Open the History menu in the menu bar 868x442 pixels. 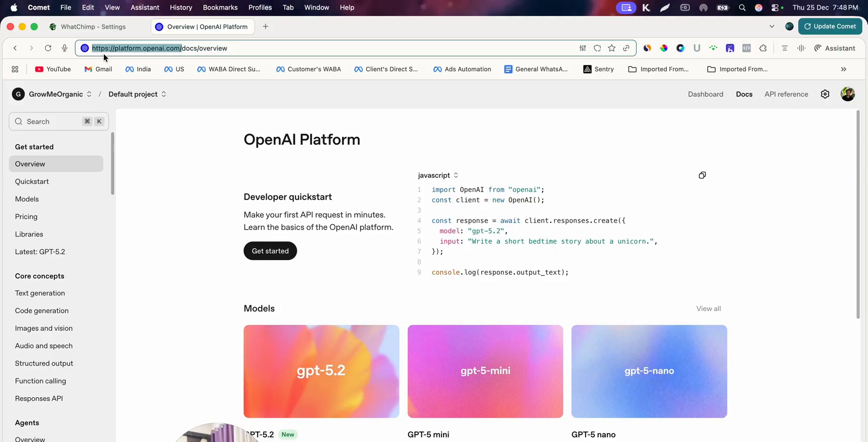(x=181, y=8)
